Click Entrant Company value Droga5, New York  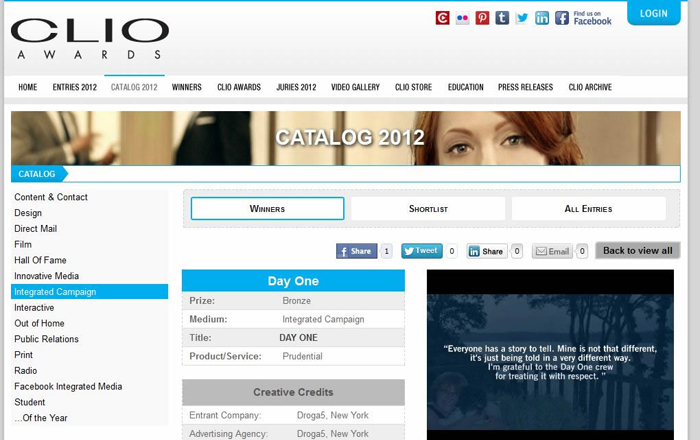coord(333,415)
